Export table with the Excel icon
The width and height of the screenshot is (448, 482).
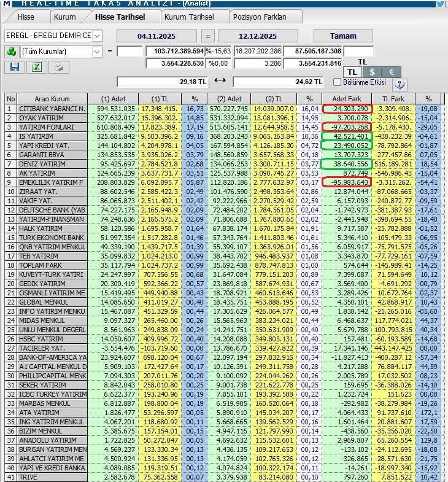pyautogui.click(x=37, y=67)
